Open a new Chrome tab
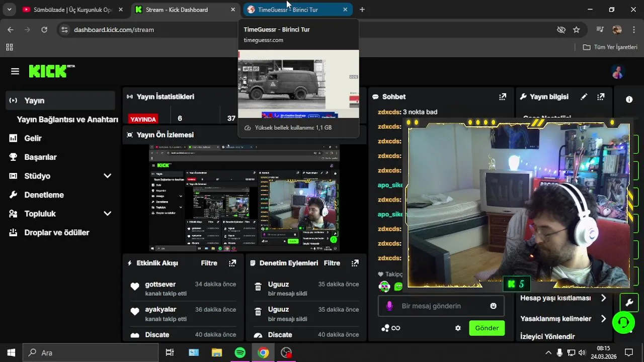Viewport: 644px width, 362px height. pyautogui.click(x=362, y=10)
